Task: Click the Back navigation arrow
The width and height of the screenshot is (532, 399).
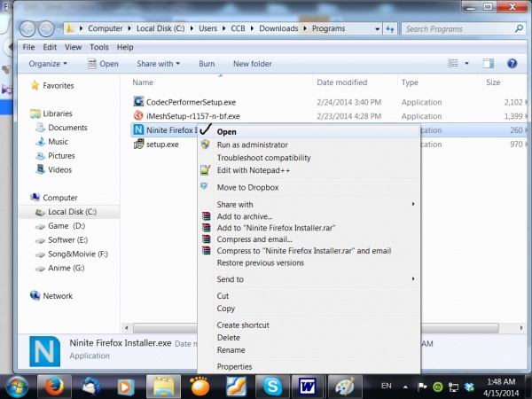Action: click(x=27, y=29)
